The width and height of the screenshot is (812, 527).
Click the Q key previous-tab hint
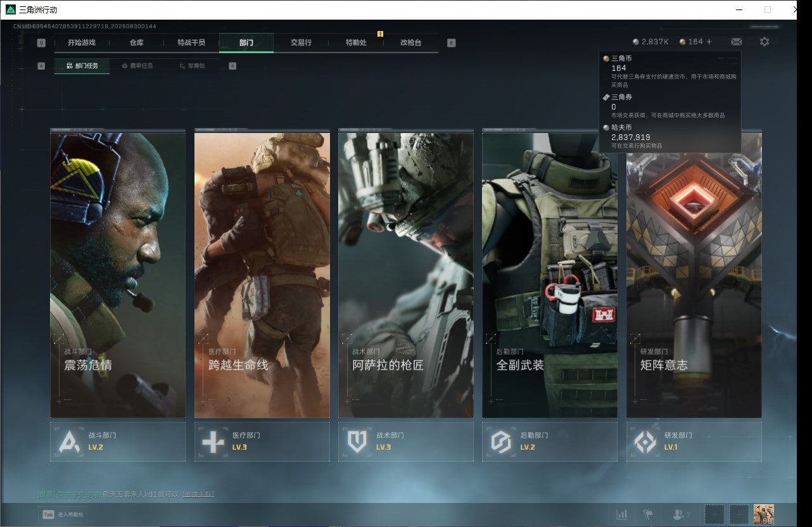[41, 43]
